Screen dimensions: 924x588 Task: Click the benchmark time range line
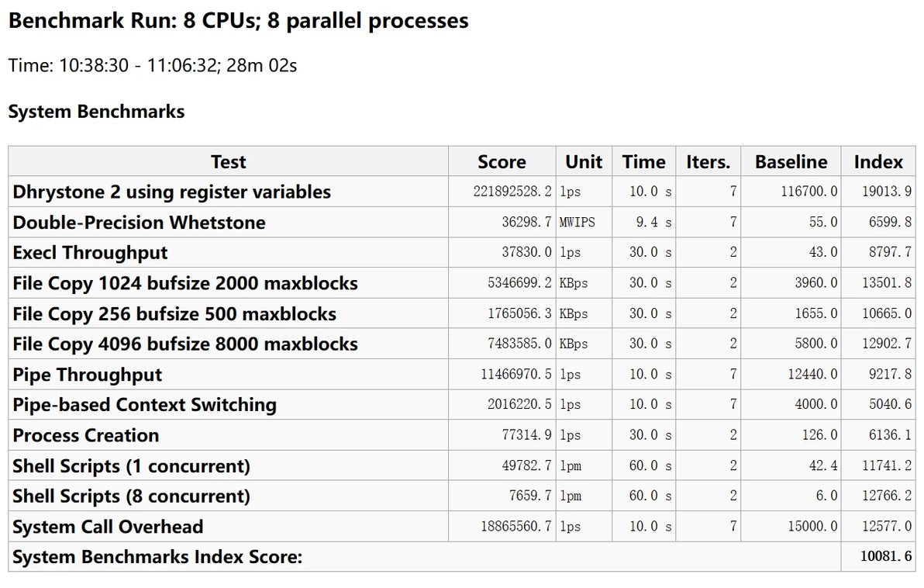click(153, 65)
